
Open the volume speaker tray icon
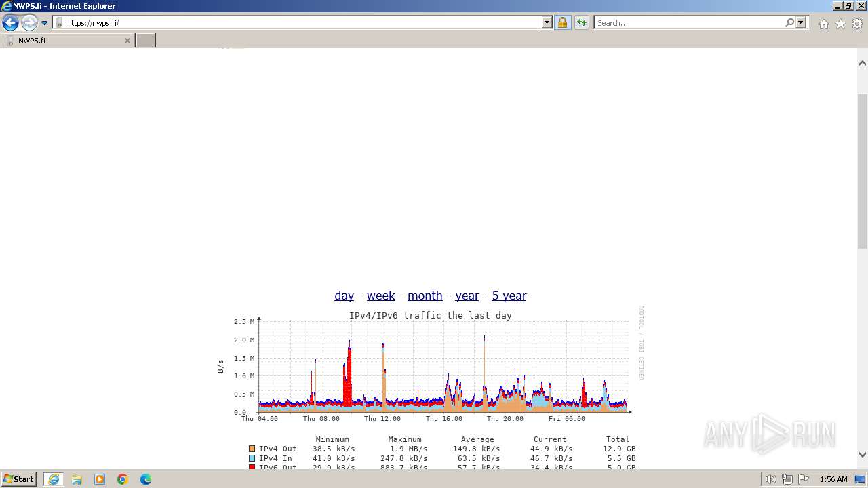pos(771,479)
